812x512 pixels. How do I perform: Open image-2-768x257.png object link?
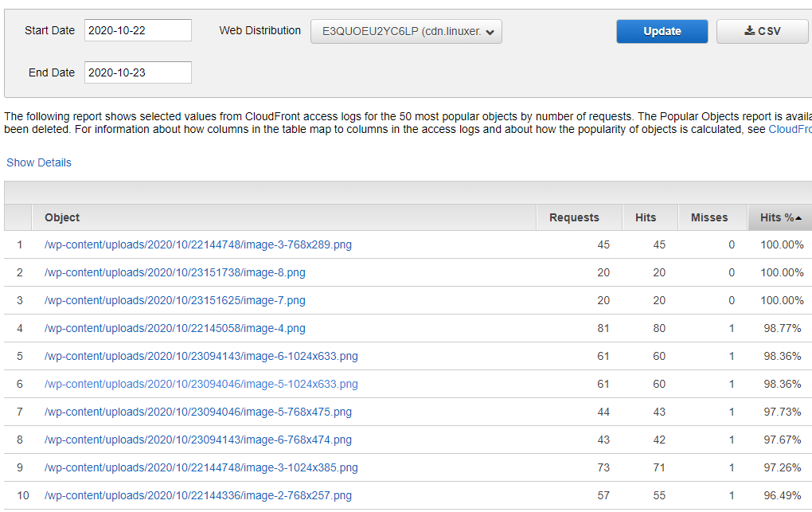tap(197, 495)
